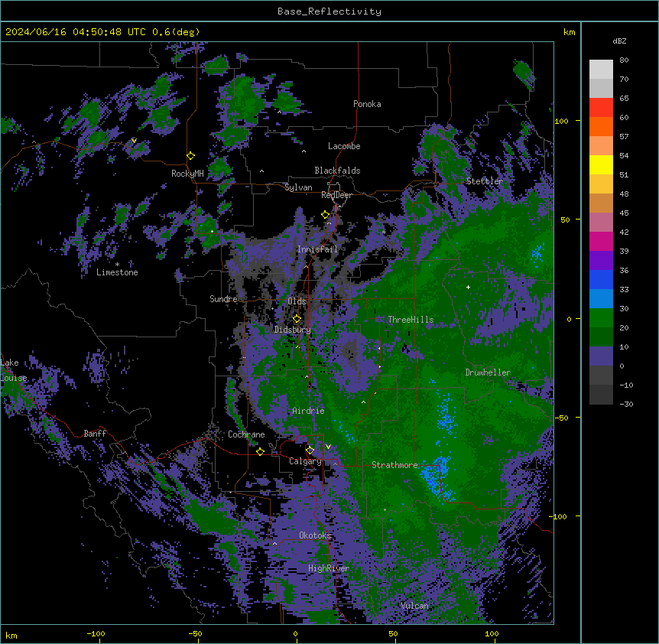
Task: Click the Limestone label
Action: pos(117,272)
